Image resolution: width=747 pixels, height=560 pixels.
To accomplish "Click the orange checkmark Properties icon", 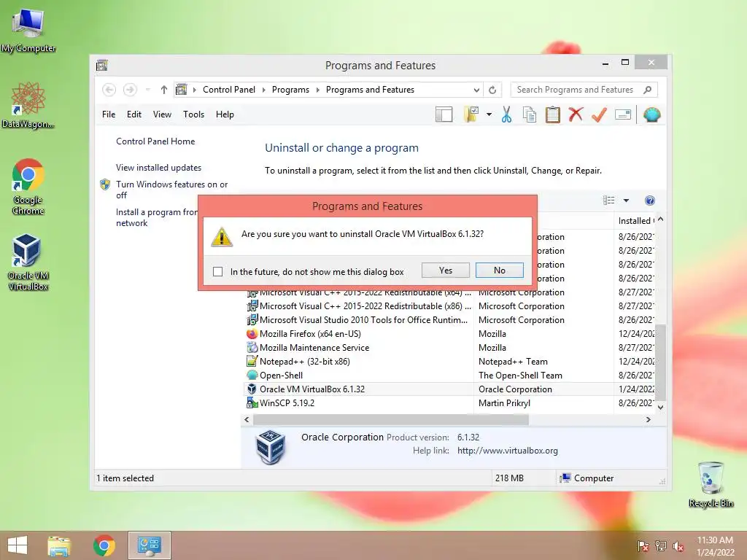I will pyautogui.click(x=599, y=114).
